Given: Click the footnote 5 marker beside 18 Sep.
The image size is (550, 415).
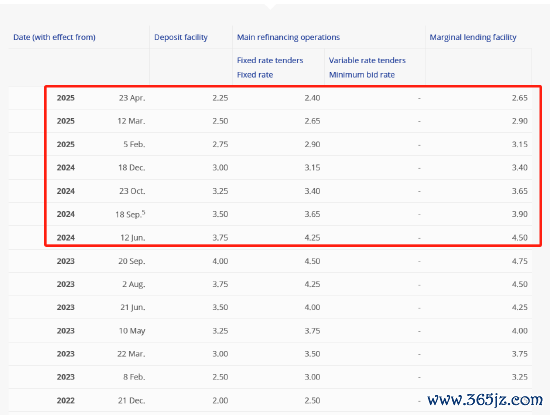Looking at the screenshot, I should (143, 212).
